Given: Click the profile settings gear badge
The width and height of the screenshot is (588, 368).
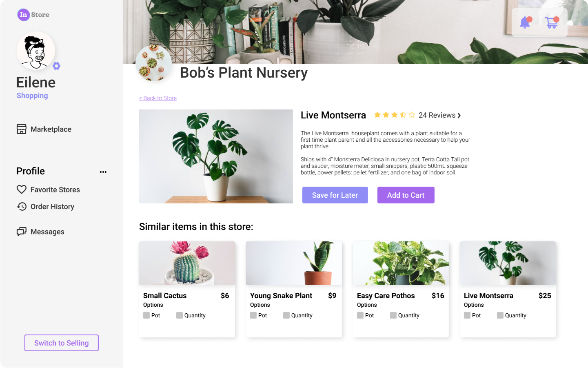Looking at the screenshot, I should [56, 66].
